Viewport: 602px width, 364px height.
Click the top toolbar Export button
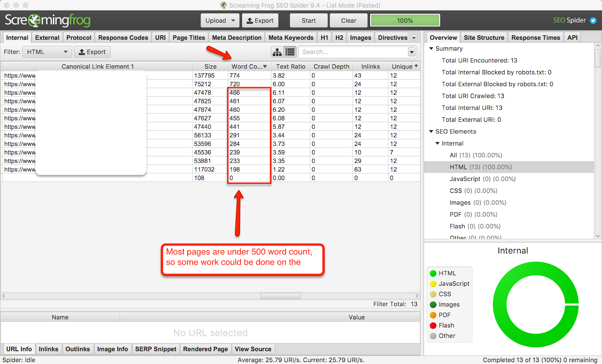coord(260,21)
